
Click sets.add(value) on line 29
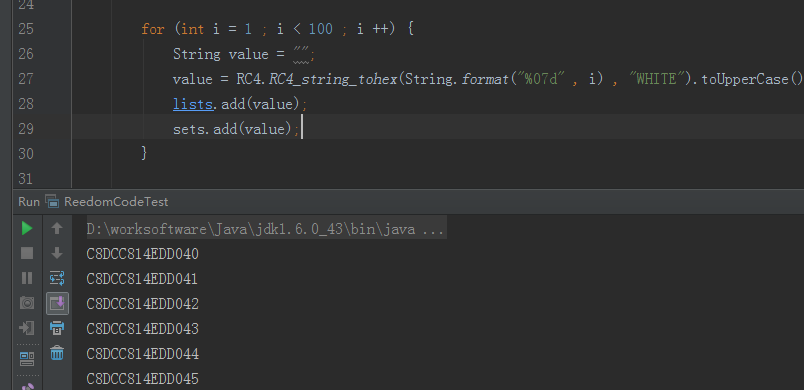pyautogui.click(x=232, y=129)
